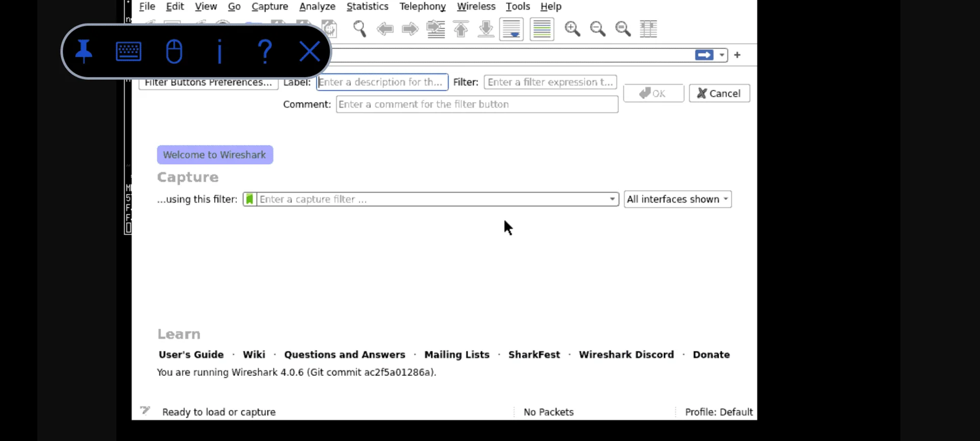This screenshot has width=980, height=441.
Task: Open the Statistics menu
Action: point(367,6)
